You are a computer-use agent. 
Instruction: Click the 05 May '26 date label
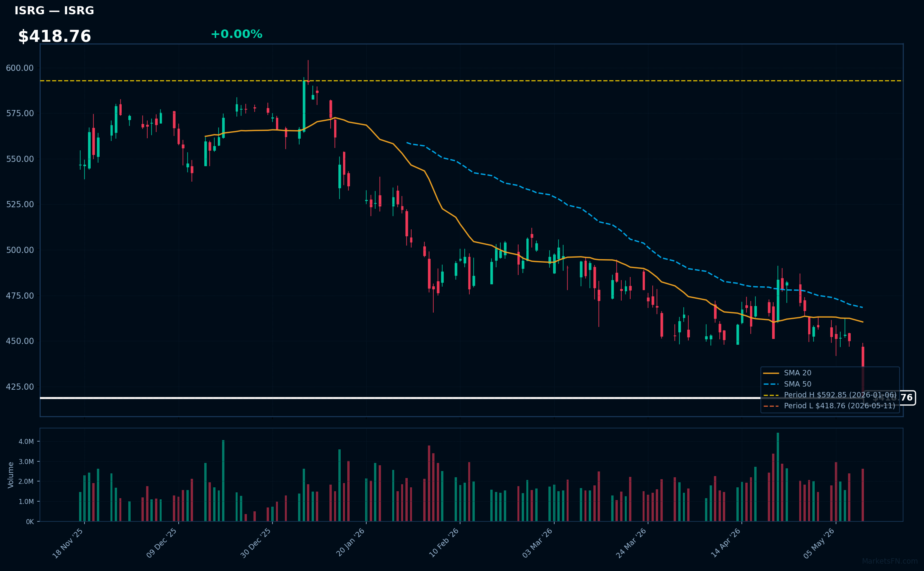click(819, 543)
